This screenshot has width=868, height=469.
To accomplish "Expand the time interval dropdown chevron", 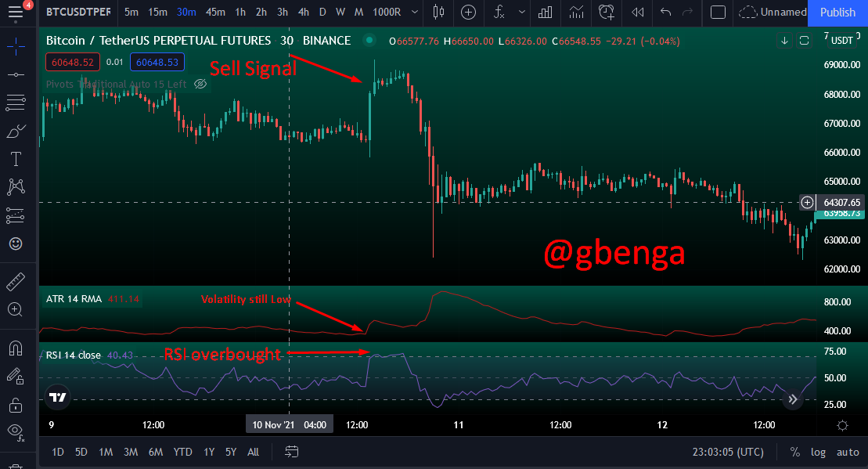I will (x=415, y=13).
